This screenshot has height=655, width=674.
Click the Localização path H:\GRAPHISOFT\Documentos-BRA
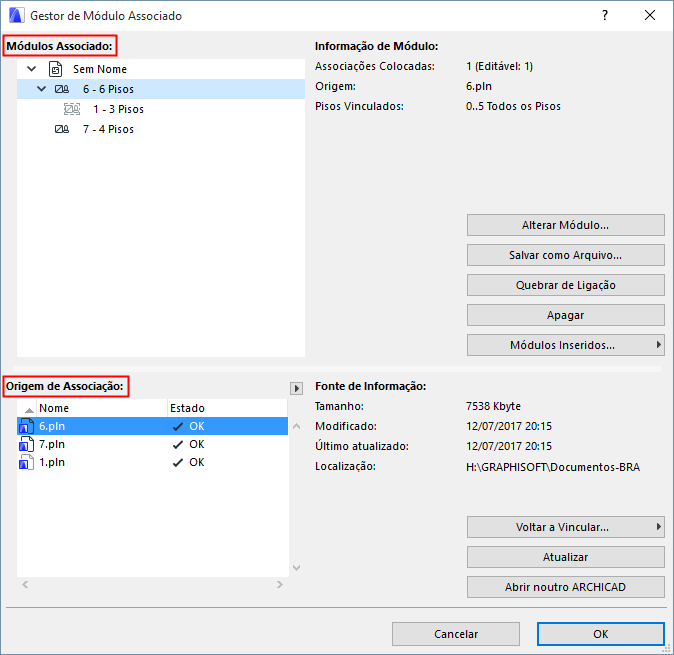click(x=553, y=467)
